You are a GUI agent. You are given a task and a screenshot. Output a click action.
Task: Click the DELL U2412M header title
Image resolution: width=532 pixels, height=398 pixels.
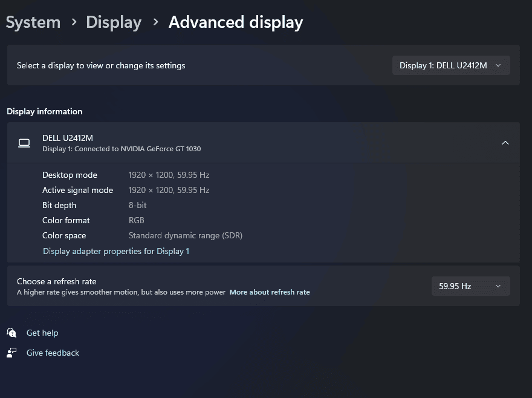point(68,139)
